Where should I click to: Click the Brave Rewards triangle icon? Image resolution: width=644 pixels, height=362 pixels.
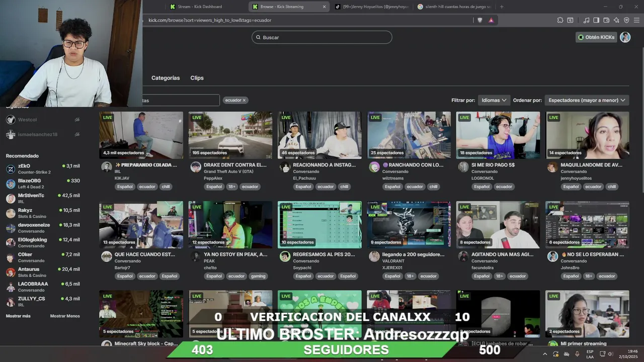click(491, 20)
